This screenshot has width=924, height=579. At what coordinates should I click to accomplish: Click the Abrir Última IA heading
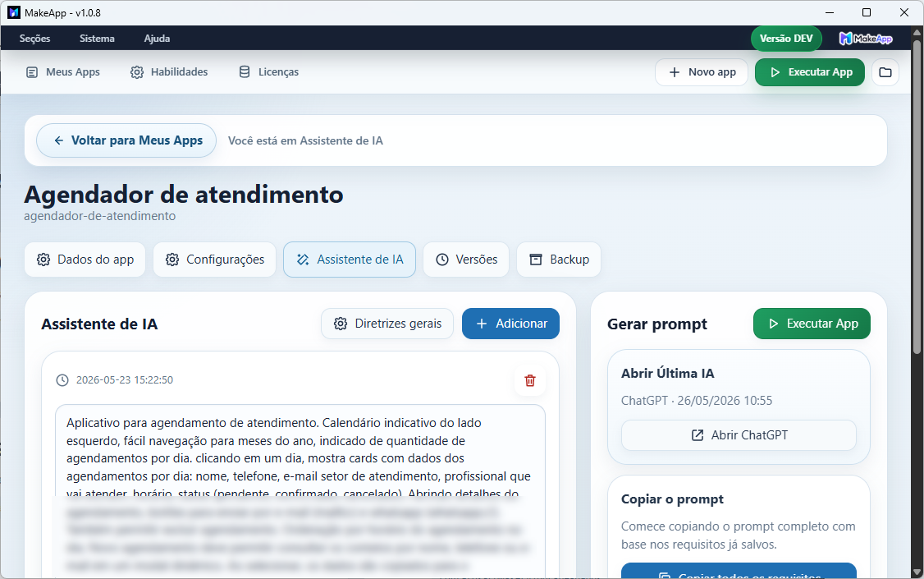[x=668, y=373]
